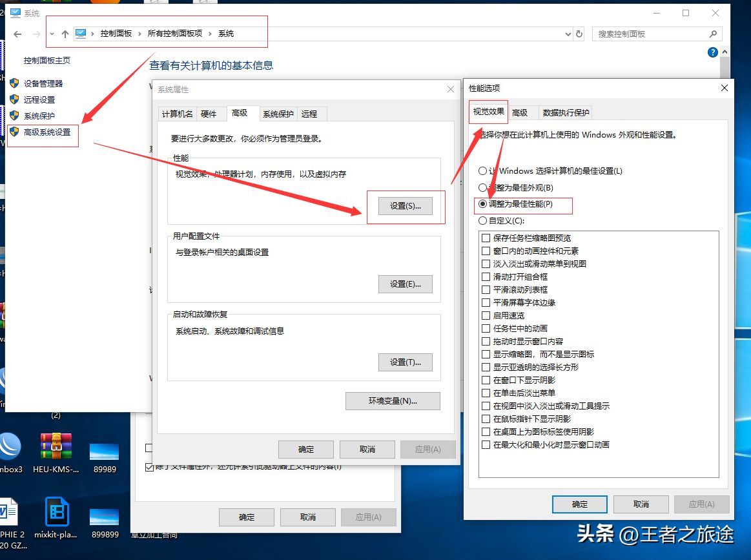The image size is (751, 560).
Task: Click 确定 in 系统属性 dialog
Action: (x=306, y=450)
